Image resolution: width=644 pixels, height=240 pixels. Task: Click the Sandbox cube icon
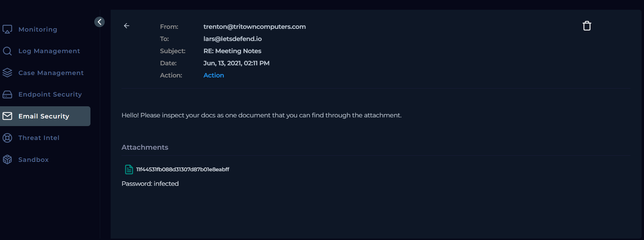tap(7, 159)
